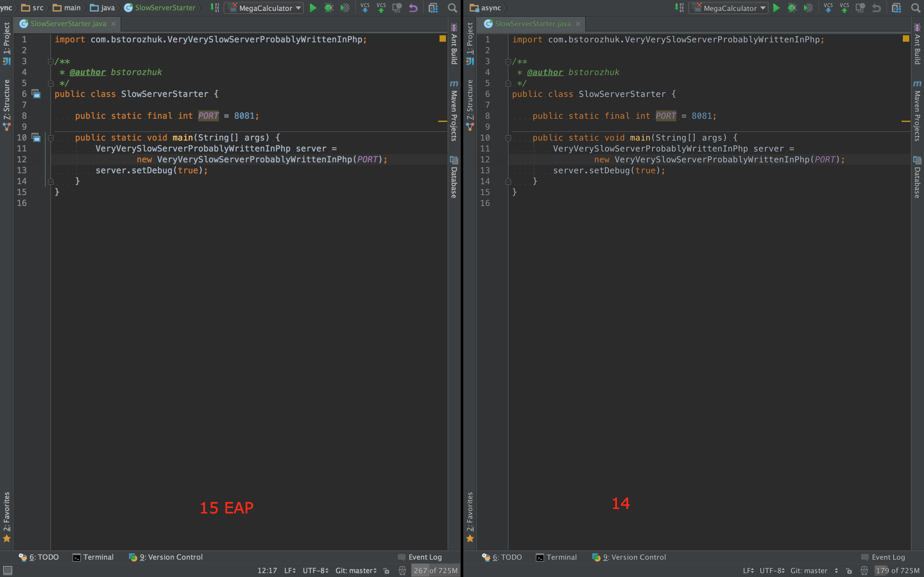Open 9: Version Control tab in right window
The image size is (924, 577).
click(629, 557)
